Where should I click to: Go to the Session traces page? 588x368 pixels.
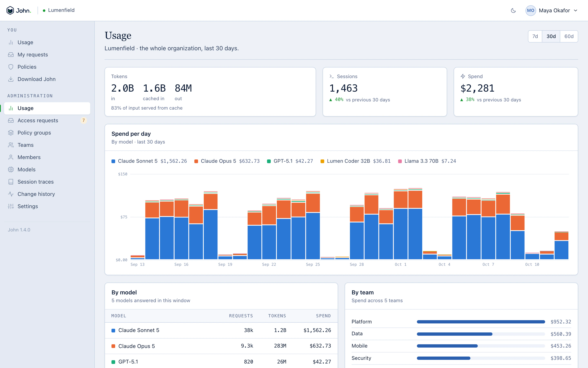47,182
